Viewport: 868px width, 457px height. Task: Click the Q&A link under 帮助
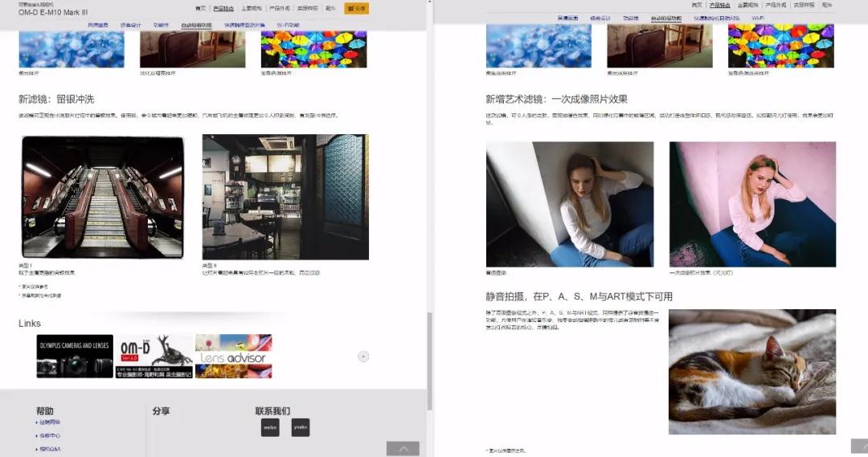coord(50,449)
